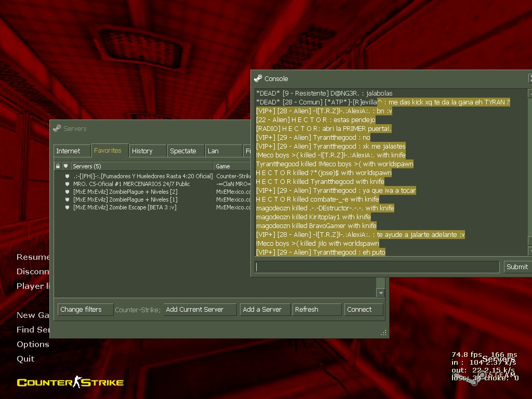Click the password lock column header icon
This screenshot has width=532, height=399.
(58, 166)
